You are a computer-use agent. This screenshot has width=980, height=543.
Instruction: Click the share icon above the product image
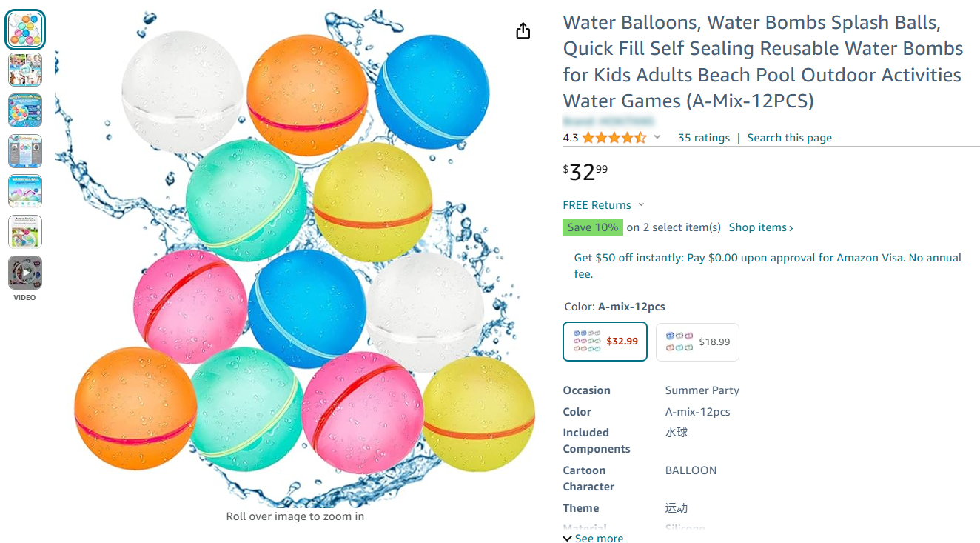(x=523, y=31)
